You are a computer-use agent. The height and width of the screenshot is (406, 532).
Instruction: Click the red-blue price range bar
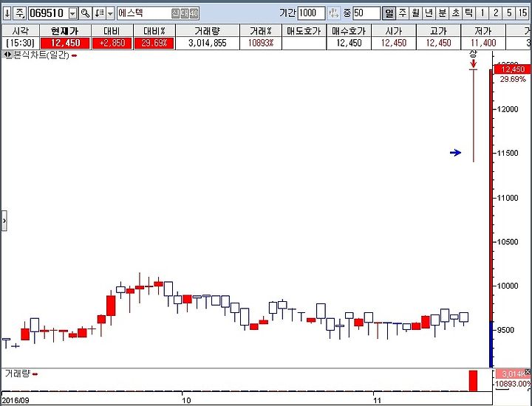click(491, 219)
